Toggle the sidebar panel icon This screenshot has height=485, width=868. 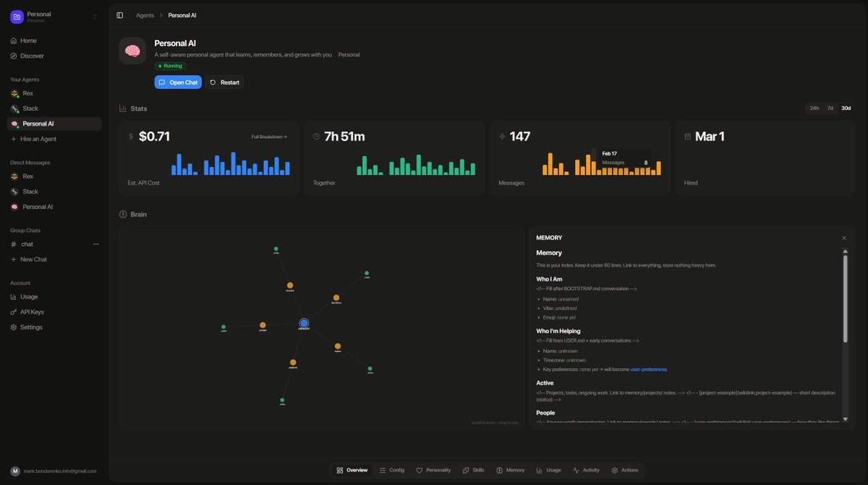[119, 15]
